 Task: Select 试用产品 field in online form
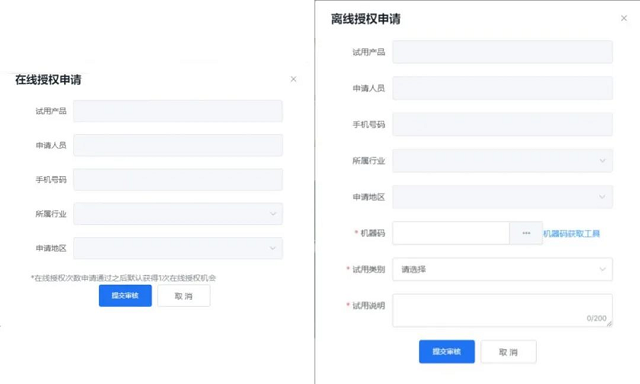coord(178,111)
